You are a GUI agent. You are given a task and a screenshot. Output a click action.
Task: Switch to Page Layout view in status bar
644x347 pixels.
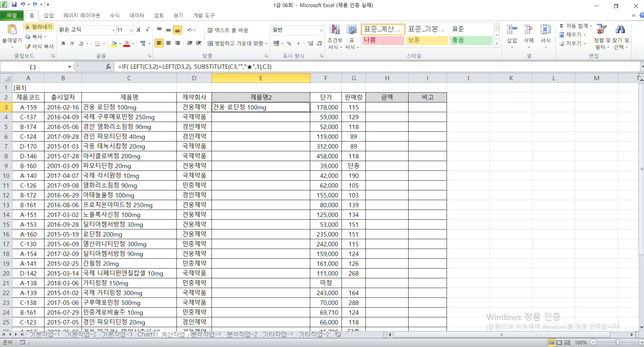[559, 343]
